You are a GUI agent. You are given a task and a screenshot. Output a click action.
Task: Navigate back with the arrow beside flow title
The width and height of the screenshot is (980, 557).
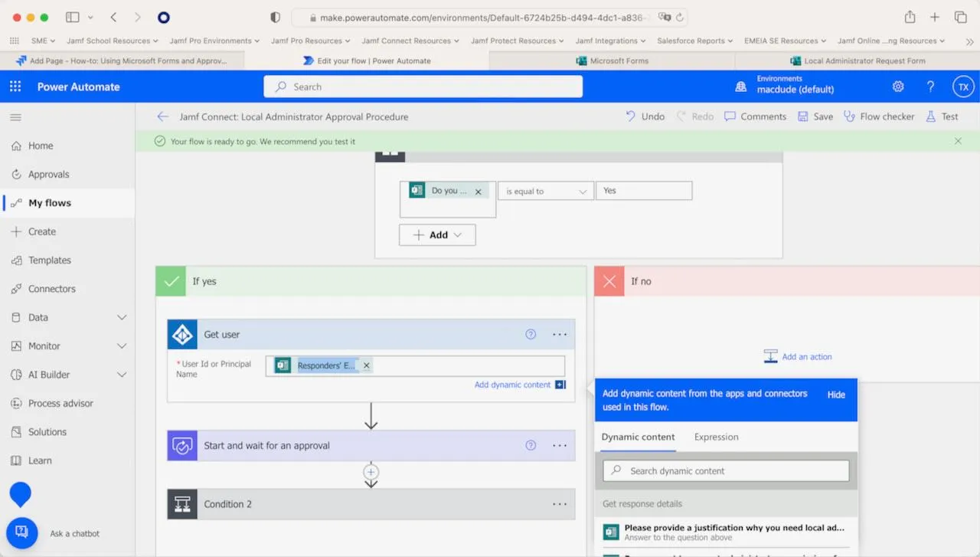tap(162, 116)
